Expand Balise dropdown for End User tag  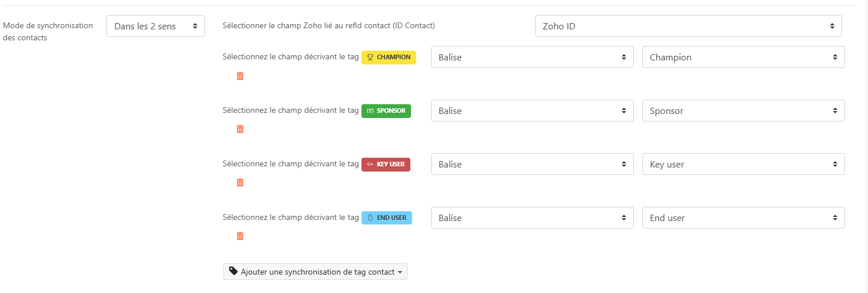pyautogui.click(x=532, y=218)
